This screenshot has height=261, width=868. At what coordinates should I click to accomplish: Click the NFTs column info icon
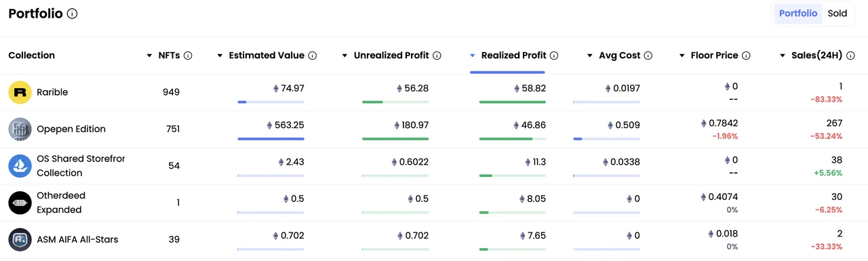(x=188, y=56)
